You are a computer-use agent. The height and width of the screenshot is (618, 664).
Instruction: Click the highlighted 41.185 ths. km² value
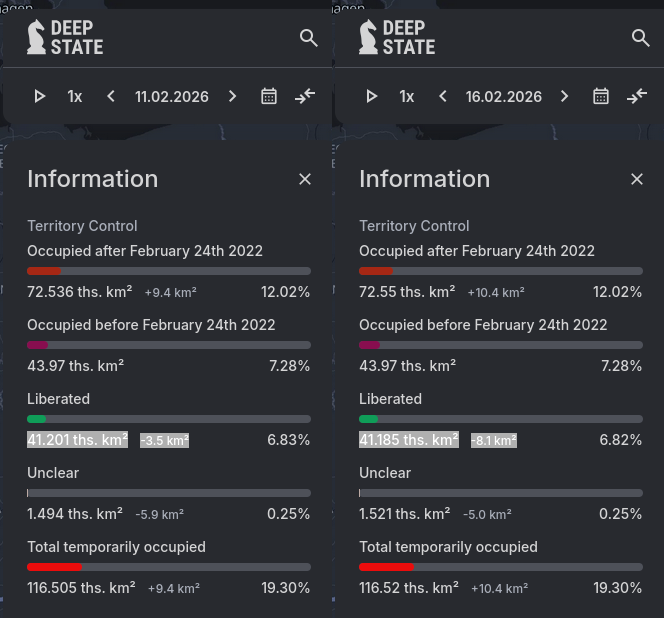tap(409, 440)
